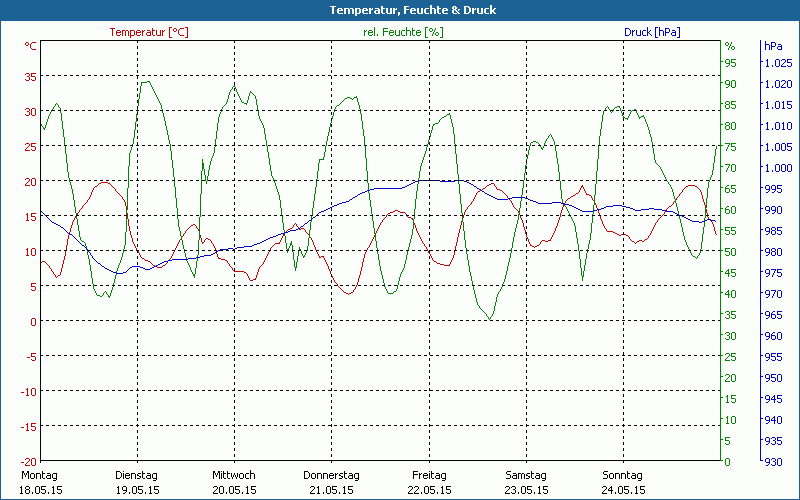Click the '°C' unit label on temperature axis
800x500 pixels.
click(31, 46)
